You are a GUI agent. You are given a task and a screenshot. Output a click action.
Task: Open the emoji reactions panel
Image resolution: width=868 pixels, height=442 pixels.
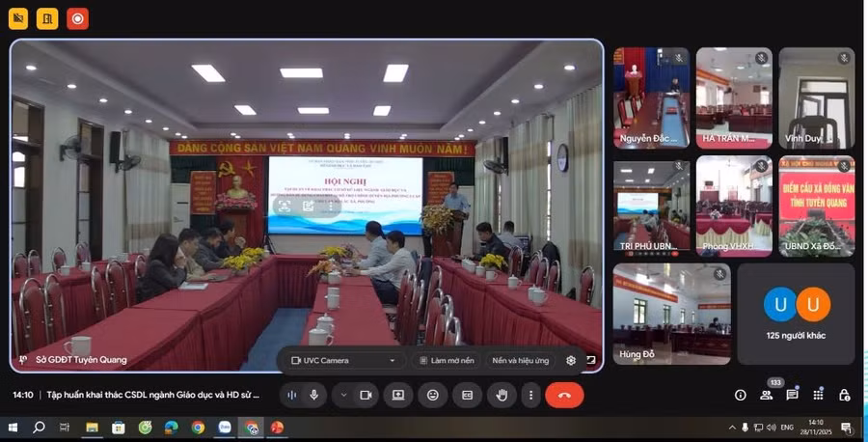pos(433,395)
